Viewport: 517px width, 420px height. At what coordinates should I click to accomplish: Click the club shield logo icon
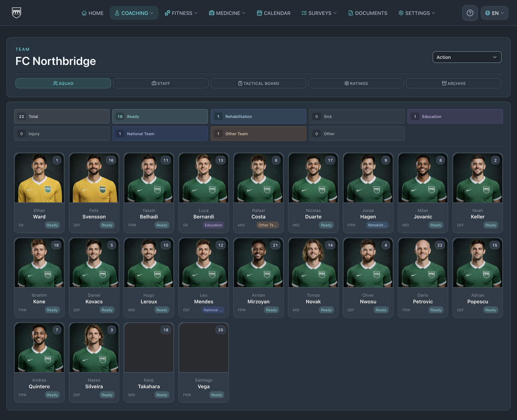(17, 13)
